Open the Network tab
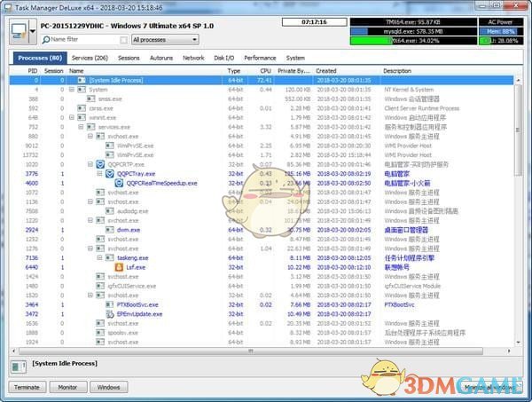The height and width of the screenshot is (402, 532). pos(193,58)
